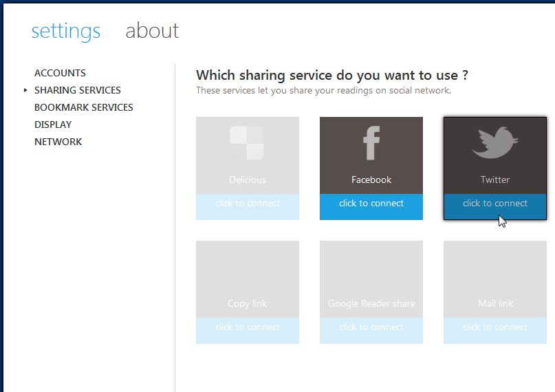This screenshot has width=555, height=392.
Task: Open BOOKMARK SERVICES section
Action: pos(84,107)
